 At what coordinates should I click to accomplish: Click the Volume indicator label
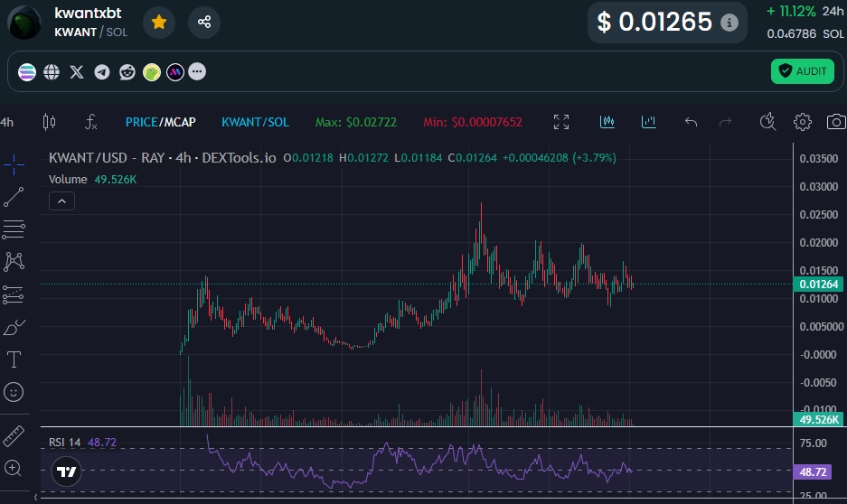(x=68, y=179)
